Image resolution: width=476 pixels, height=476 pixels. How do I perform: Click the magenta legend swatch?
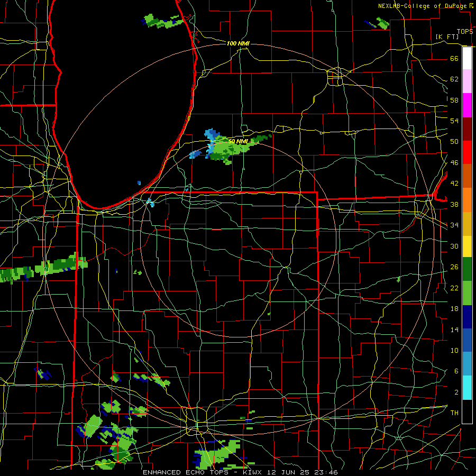(x=467, y=105)
